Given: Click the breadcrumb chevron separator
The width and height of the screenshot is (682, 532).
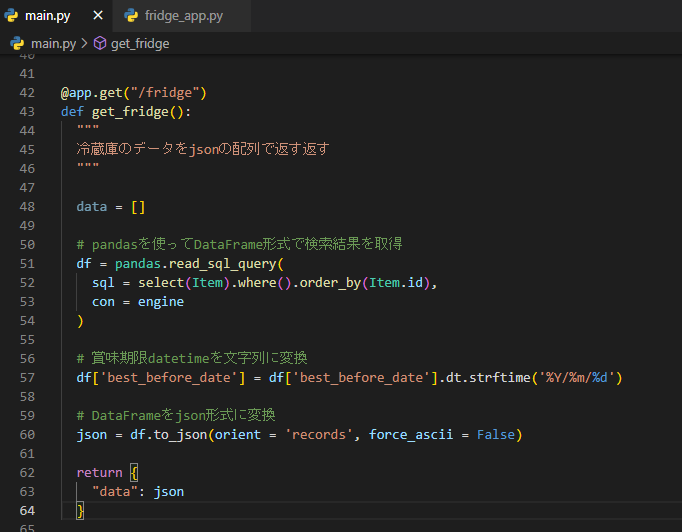Looking at the screenshot, I should click(84, 43).
